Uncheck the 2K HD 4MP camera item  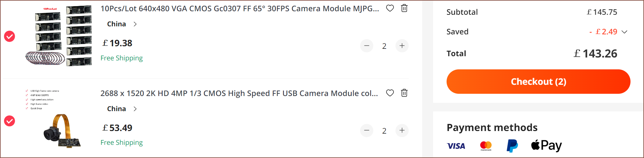10,121
